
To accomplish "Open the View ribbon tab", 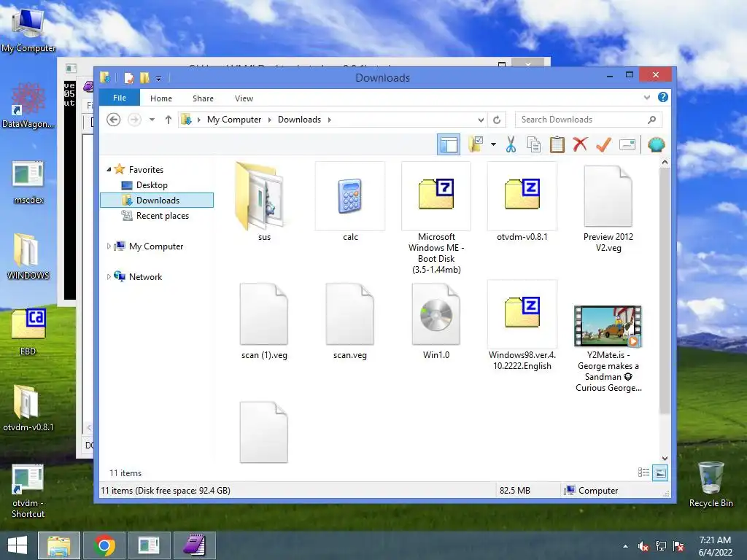I will coord(244,98).
